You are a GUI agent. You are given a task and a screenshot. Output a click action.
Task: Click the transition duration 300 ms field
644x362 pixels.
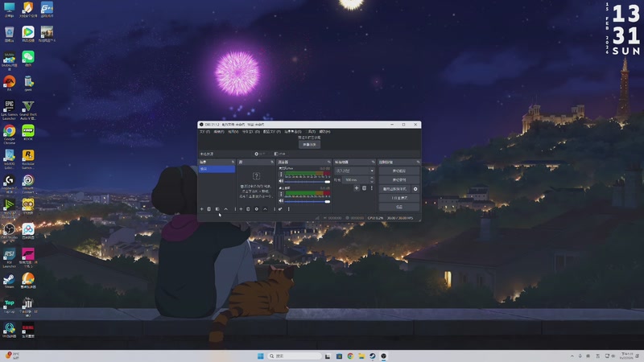pos(356,179)
